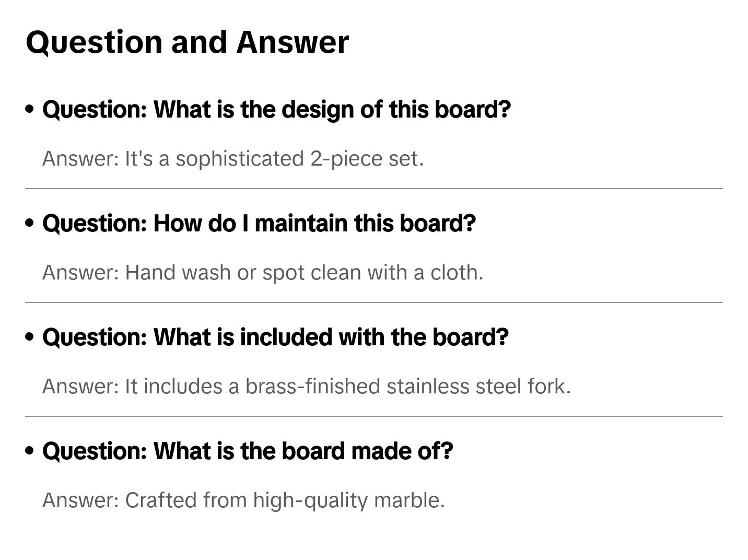Click the 'What is the board made of?' question

pyautogui.click(x=248, y=451)
